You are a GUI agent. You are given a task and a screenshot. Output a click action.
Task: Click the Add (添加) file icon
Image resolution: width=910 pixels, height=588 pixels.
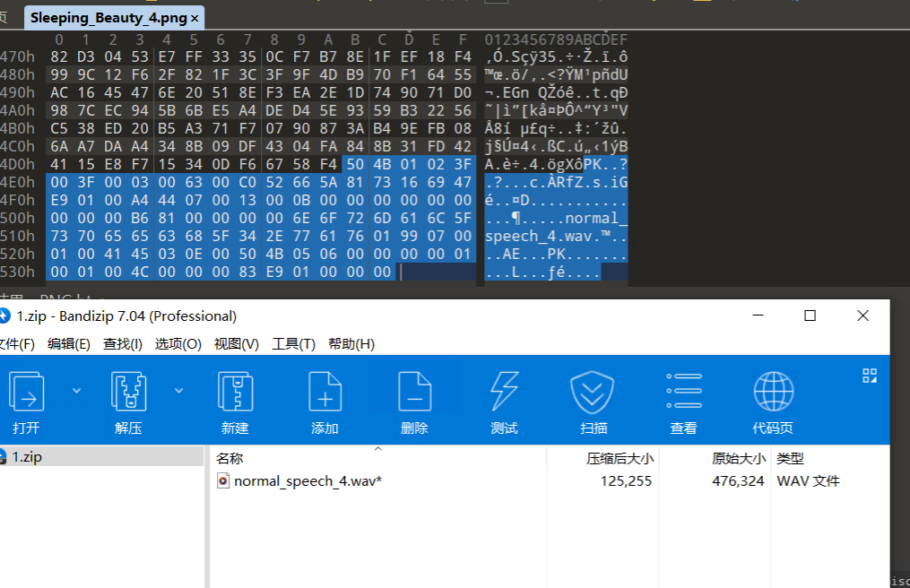pyautogui.click(x=325, y=392)
